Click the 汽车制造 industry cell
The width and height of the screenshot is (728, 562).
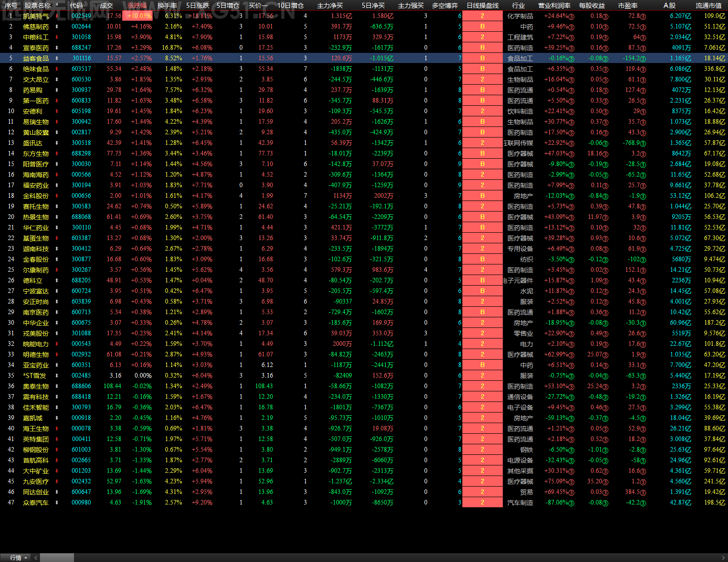(x=520, y=503)
